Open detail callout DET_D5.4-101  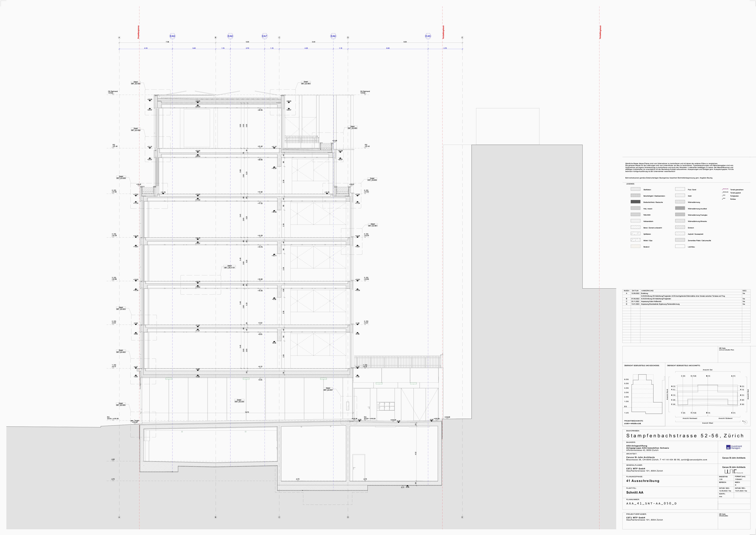click(x=230, y=267)
